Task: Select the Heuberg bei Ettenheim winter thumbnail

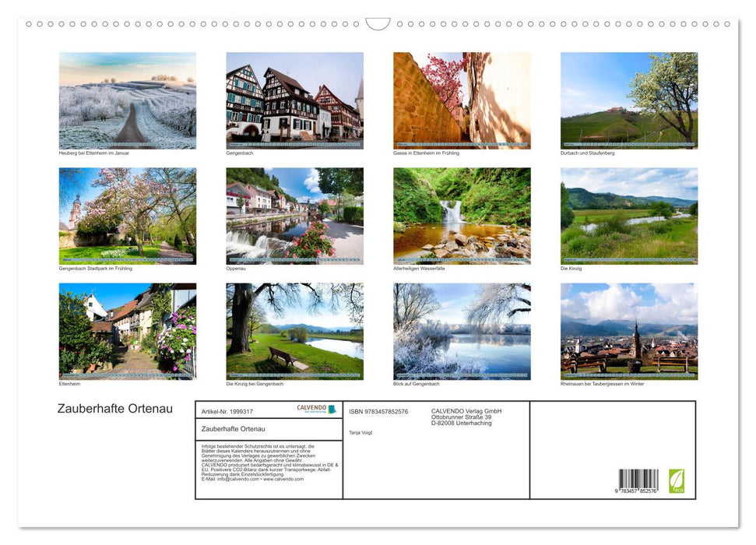Action: click(127, 100)
